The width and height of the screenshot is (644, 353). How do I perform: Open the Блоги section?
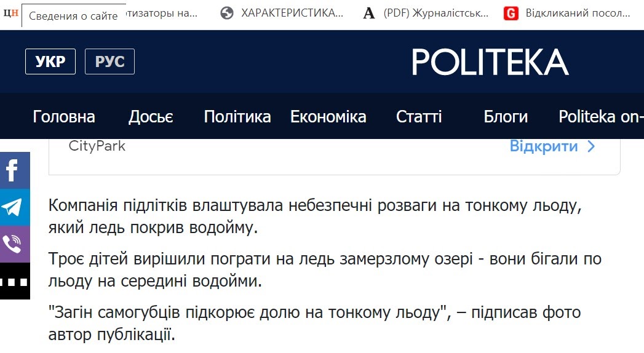pos(506,117)
